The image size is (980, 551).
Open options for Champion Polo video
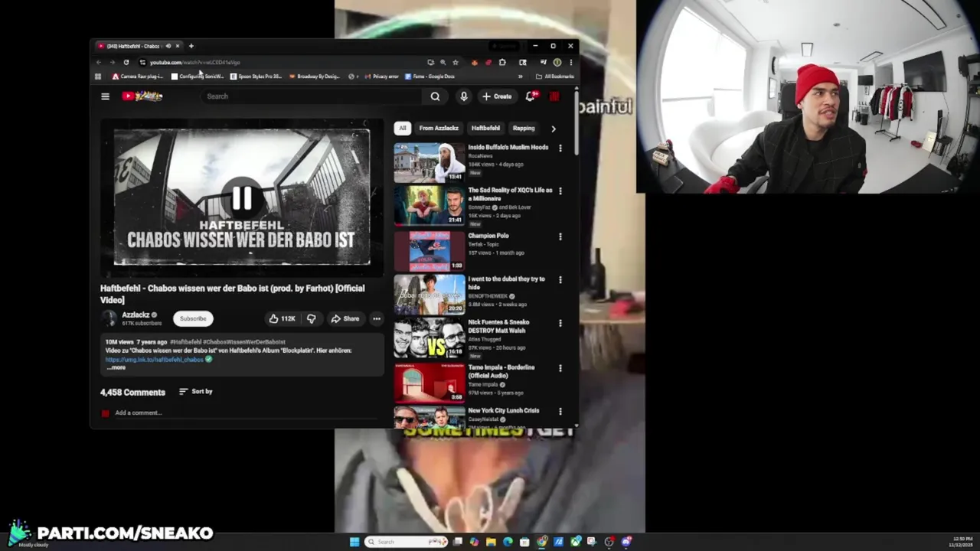[x=560, y=237]
